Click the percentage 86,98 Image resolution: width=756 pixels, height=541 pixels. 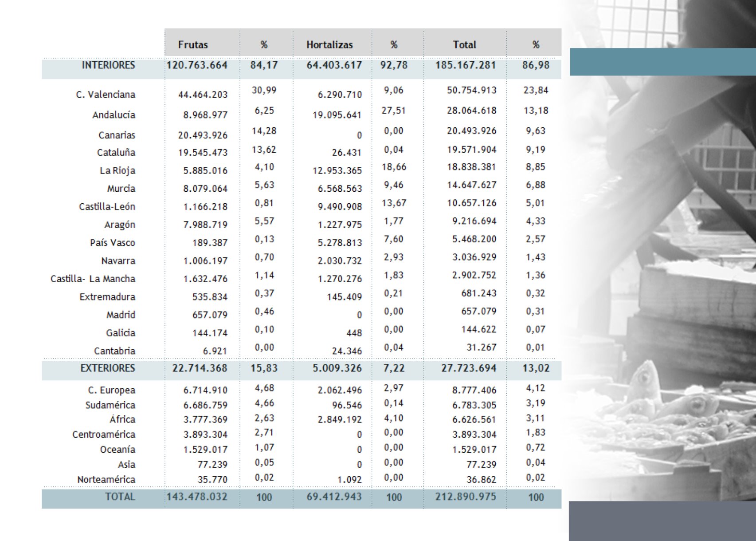point(536,65)
